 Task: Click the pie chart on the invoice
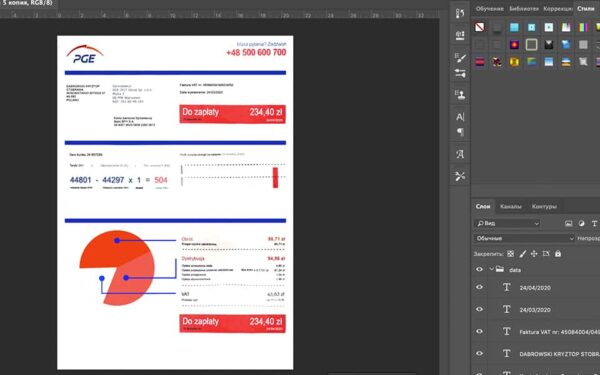117,267
